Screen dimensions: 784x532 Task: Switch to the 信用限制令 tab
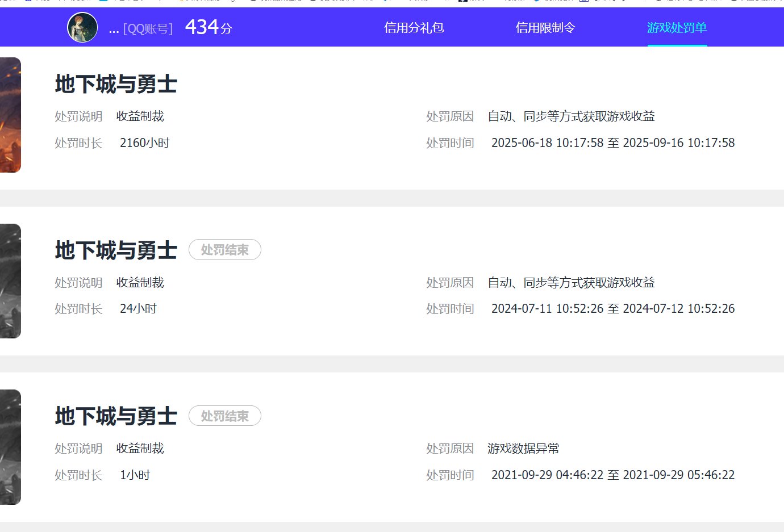point(545,27)
